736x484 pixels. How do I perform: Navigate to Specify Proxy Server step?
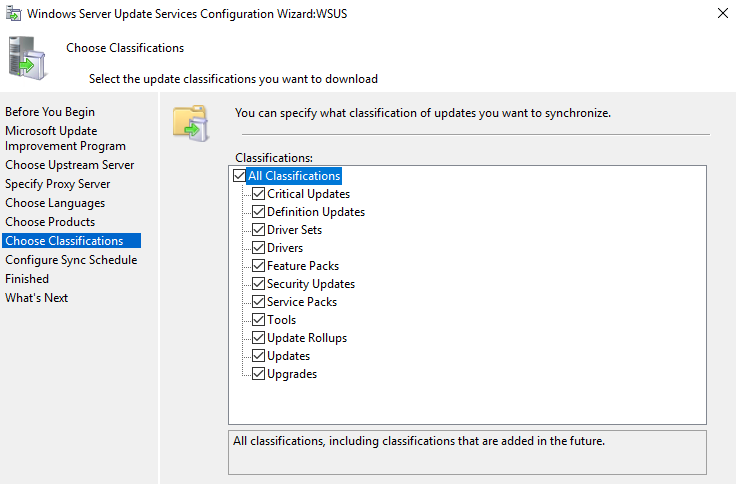(x=58, y=184)
